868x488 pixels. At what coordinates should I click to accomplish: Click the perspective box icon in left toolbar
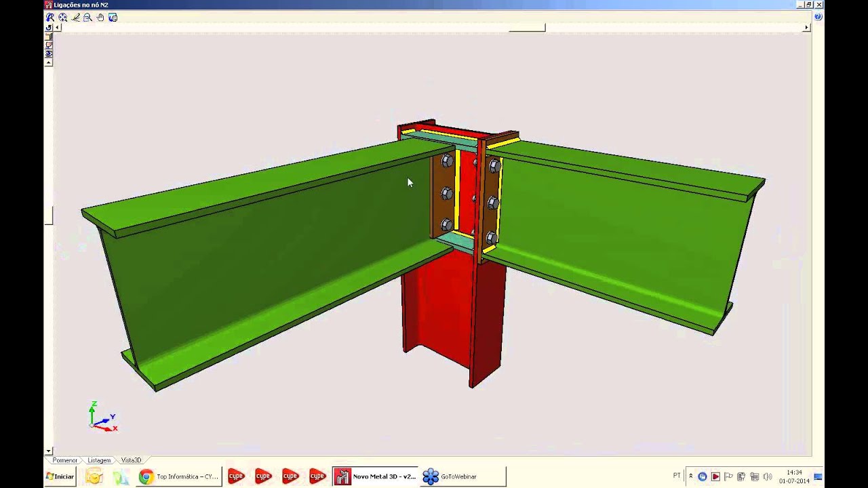coord(49,37)
